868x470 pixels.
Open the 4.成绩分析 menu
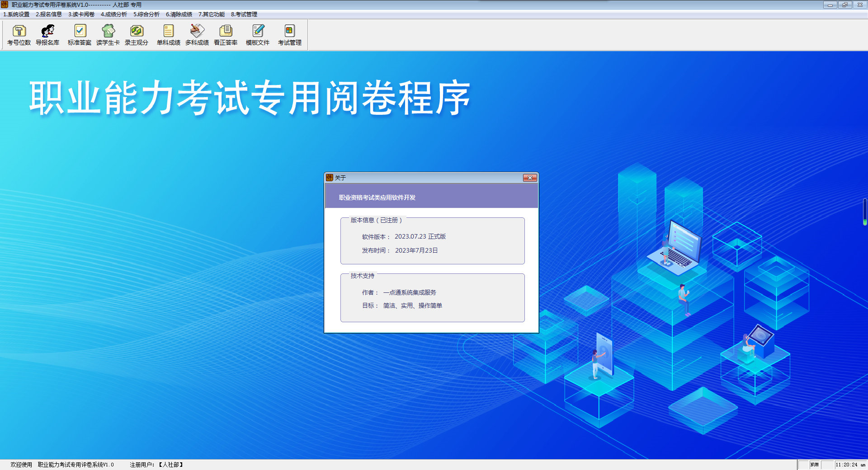tap(114, 14)
